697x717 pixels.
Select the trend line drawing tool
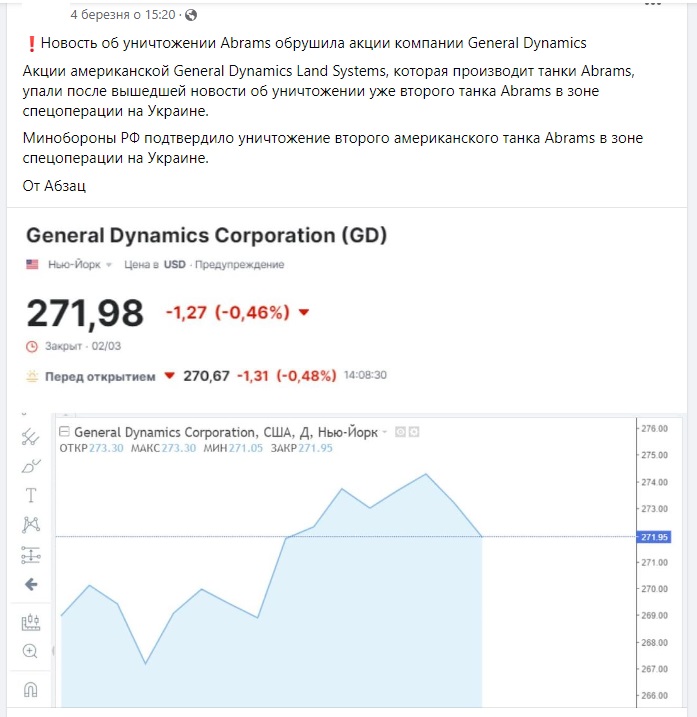(30, 437)
